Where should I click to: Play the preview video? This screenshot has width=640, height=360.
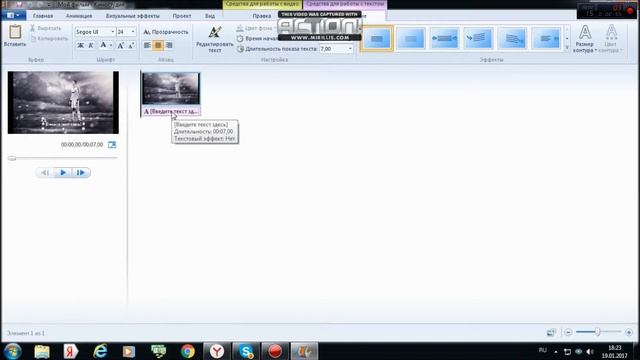point(63,173)
